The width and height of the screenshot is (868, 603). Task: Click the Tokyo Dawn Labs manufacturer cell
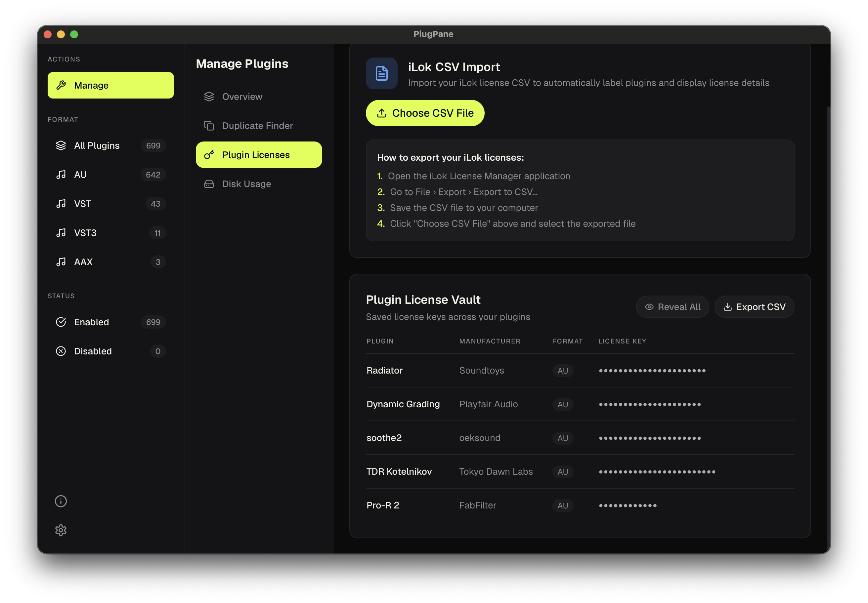[x=496, y=471]
